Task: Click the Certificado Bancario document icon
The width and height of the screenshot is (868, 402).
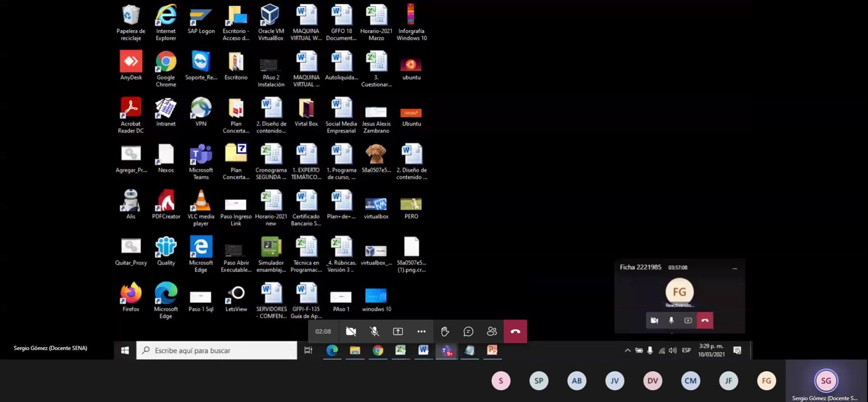Action: tap(306, 208)
